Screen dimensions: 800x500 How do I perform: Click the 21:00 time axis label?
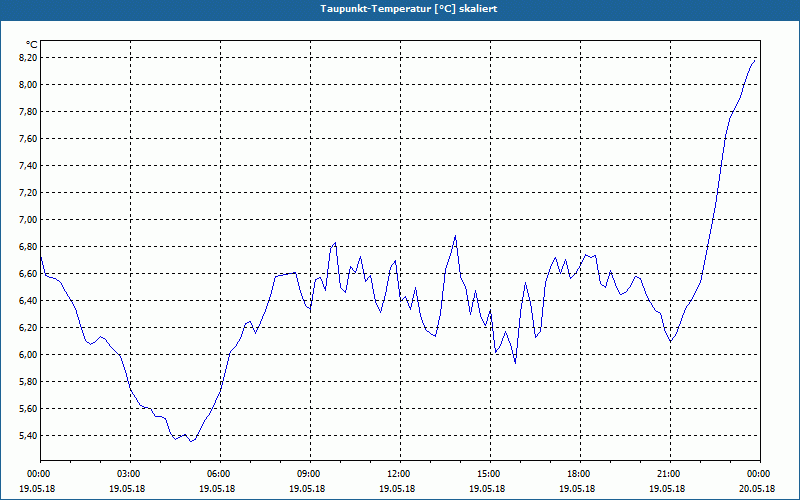[x=670, y=474]
